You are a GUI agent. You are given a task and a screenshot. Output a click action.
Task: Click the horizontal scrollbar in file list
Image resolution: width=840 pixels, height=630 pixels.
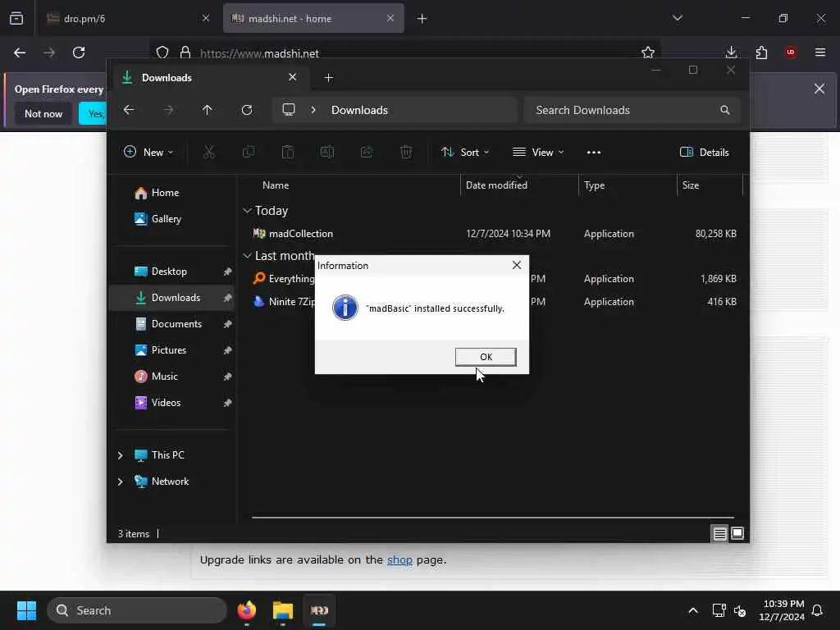point(492,518)
